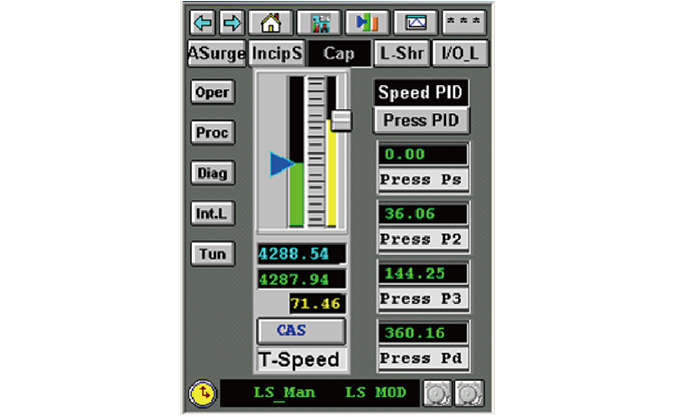Open the IncipS tab
Viewport: 677px width, 417px height.
pyautogui.click(x=276, y=53)
